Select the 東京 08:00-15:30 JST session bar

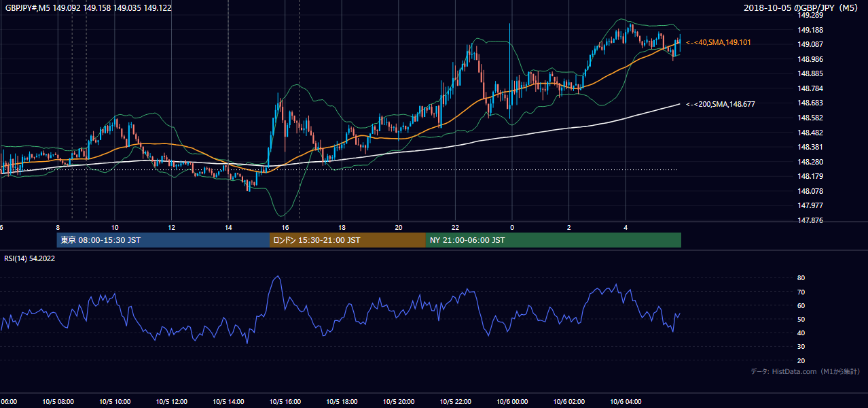pyautogui.click(x=163, y=240)
